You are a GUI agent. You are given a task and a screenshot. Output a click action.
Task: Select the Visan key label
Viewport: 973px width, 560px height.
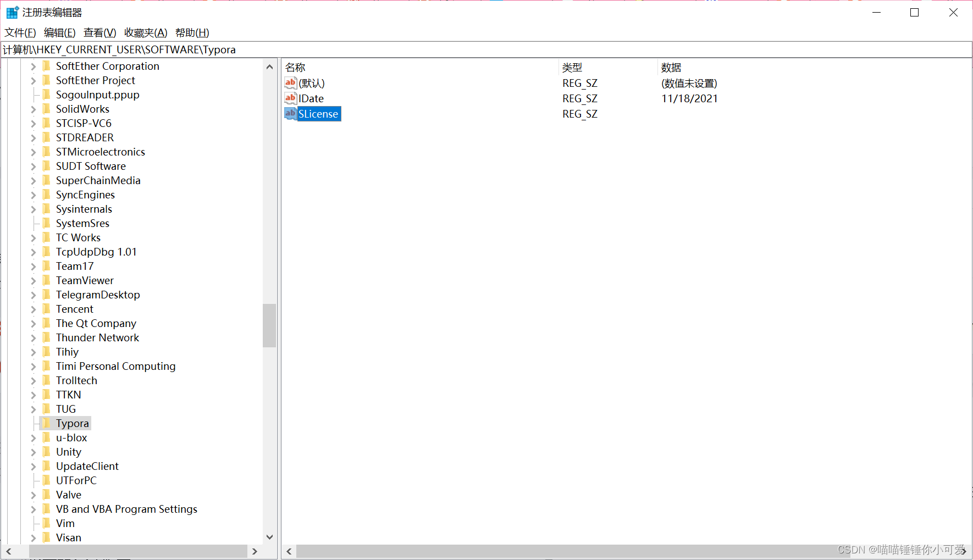69,537
